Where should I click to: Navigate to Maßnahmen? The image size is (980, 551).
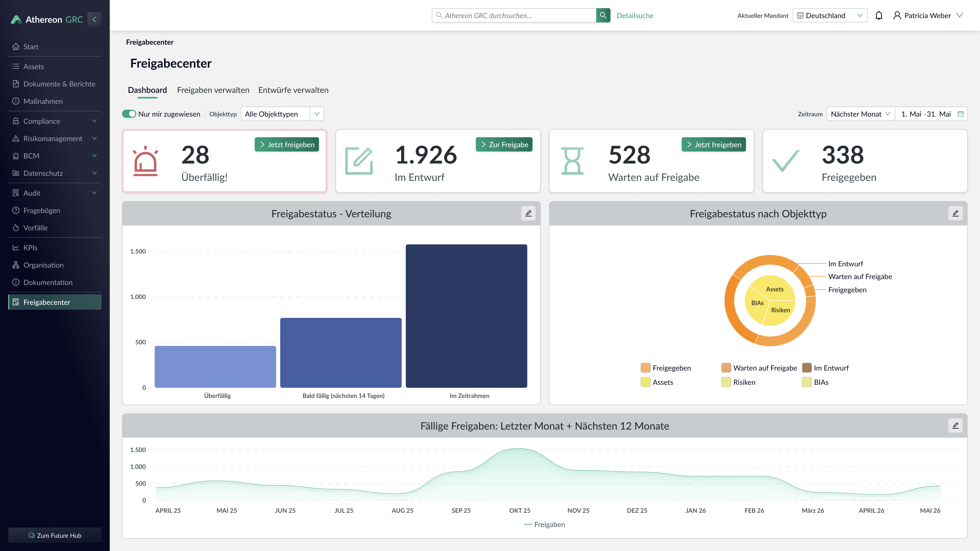click(43, 101)
